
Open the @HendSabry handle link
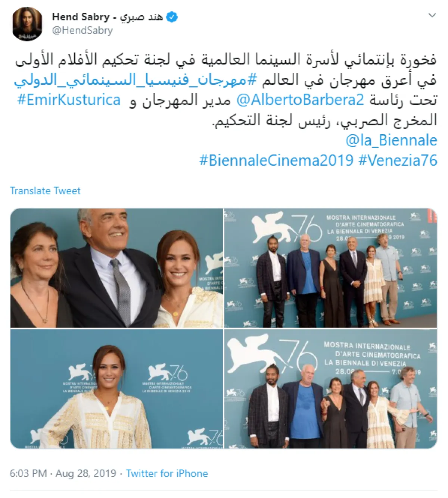click(82, 31)
